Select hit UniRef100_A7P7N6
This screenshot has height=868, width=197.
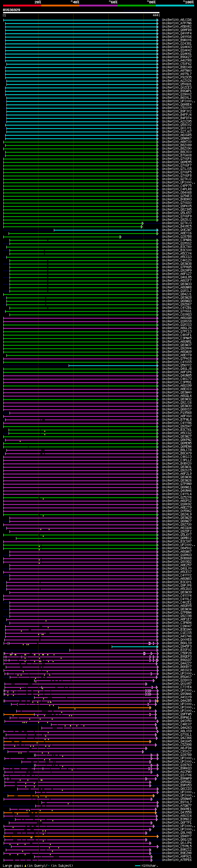177,23
